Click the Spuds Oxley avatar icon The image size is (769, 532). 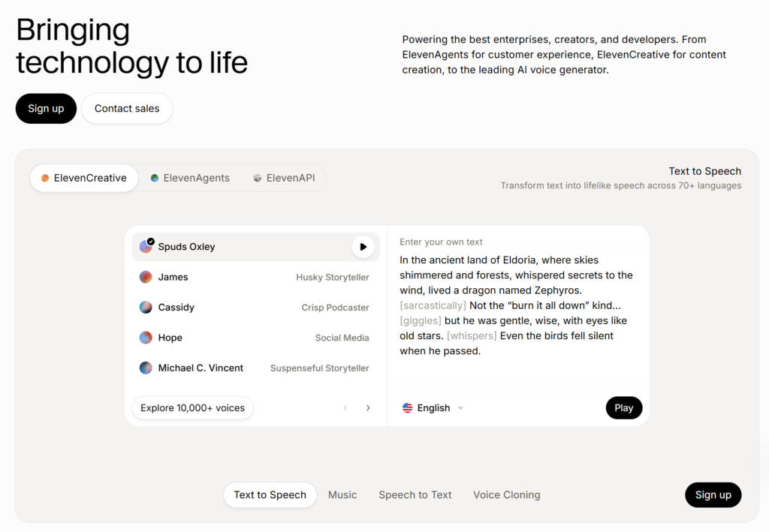146,247
